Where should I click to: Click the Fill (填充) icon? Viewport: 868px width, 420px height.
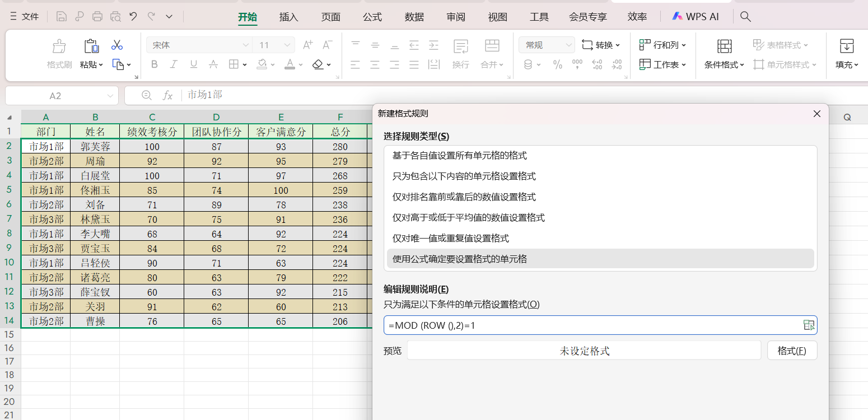pyautogui.click(x=847, y=46)
